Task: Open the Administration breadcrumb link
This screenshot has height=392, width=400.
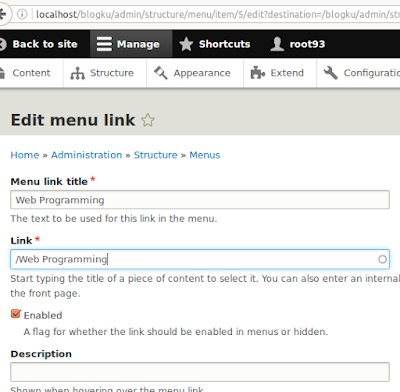Action: [86, 155]
